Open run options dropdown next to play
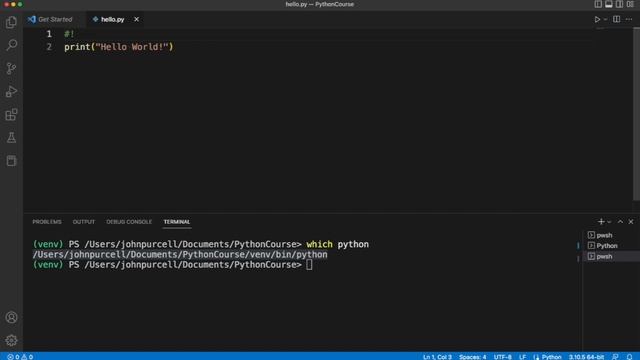Screen dimensions: 640x360 tap(605, 19)
